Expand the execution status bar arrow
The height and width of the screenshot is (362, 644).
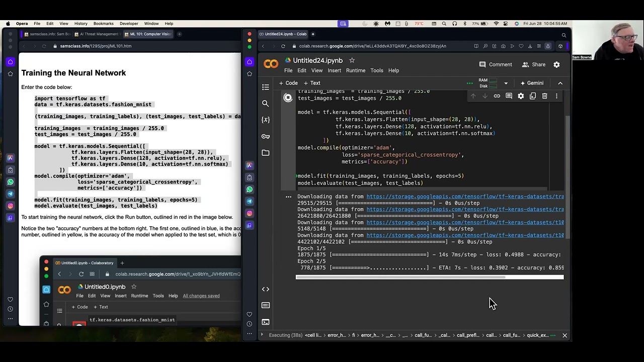[262, 335]
